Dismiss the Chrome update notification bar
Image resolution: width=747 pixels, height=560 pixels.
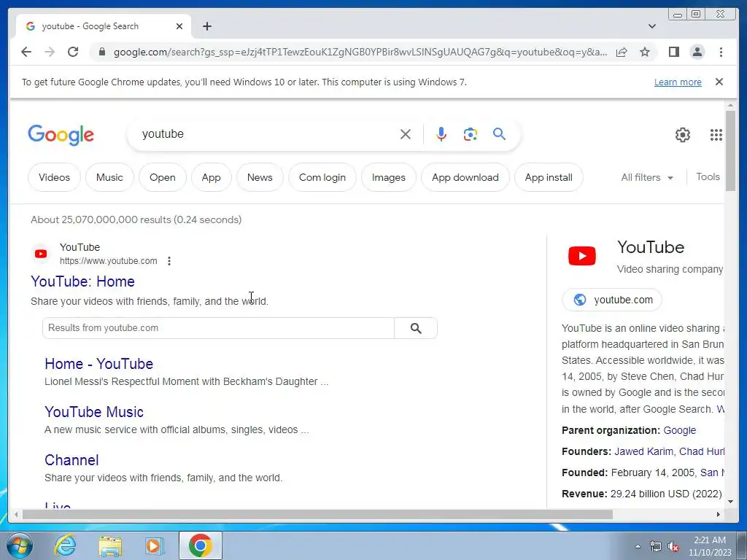click(x=719, y=82)
